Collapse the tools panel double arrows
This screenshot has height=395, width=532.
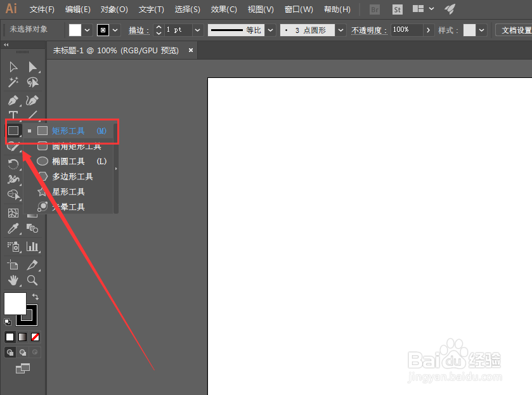pyautogui.click(x=6, y=45)
